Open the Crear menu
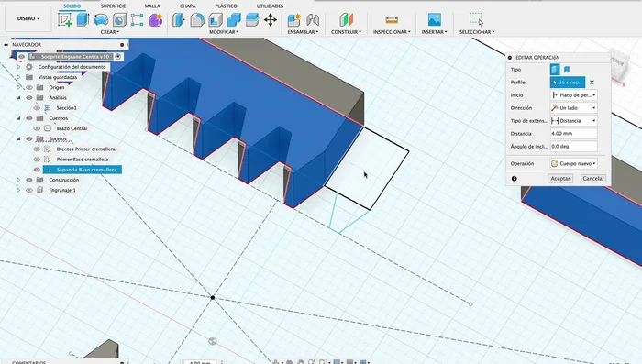 (110, 32)
